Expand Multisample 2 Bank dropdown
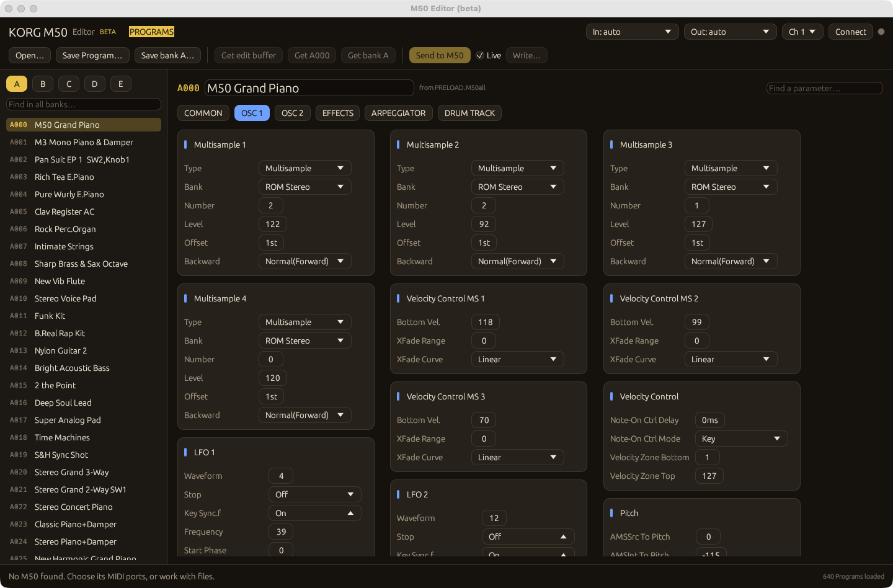The height and width of the screenshot is (588, 893). click(x=517, y=187)
